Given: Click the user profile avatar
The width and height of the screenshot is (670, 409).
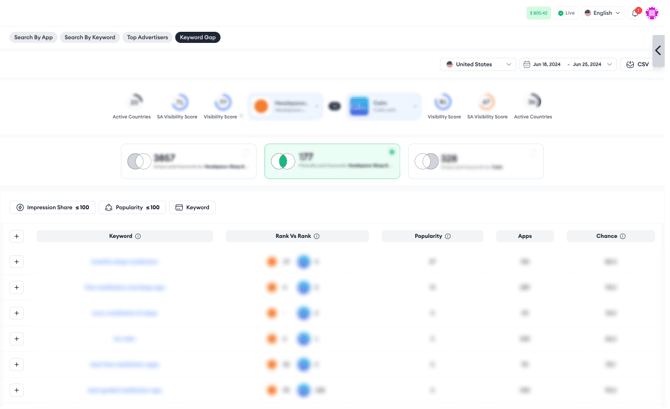Looking at the screenshot, I should pyautogui.click(x=652, y=13).
